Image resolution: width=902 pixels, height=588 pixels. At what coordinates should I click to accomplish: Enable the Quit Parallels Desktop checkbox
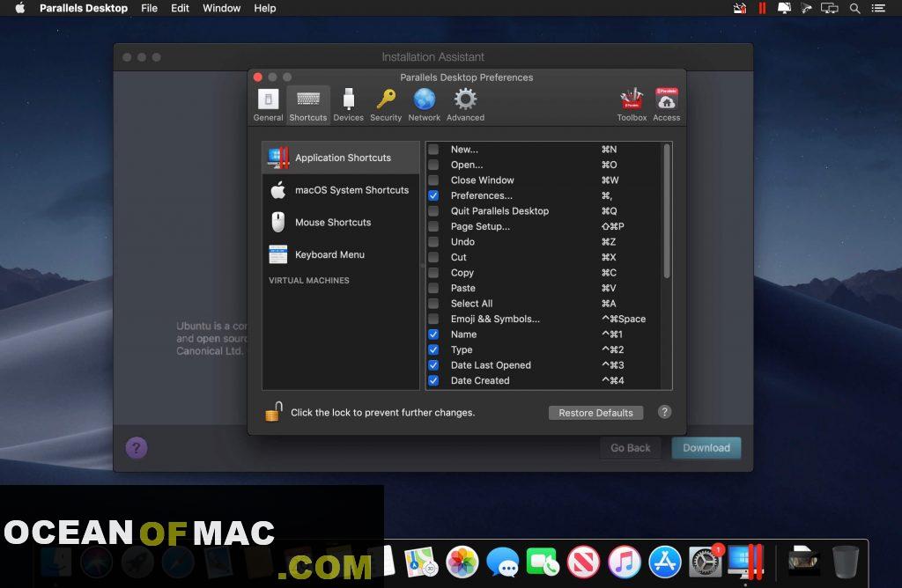click(x=433, y=211)
